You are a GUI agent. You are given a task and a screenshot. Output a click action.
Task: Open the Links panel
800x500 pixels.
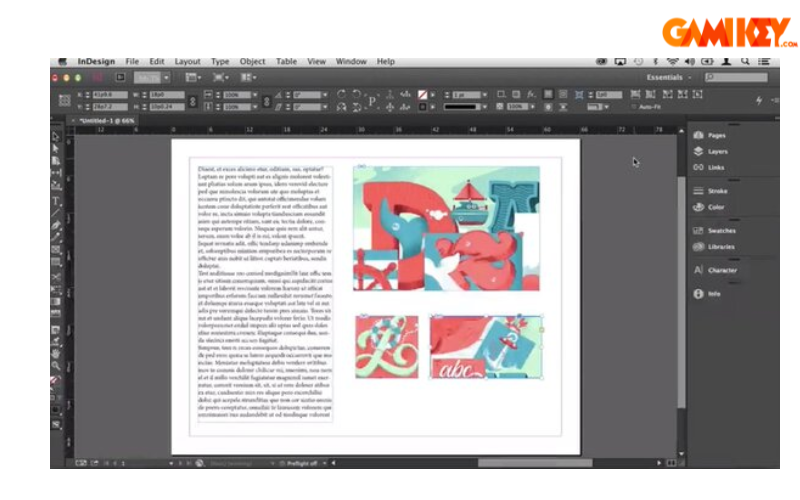pyautogui.click(x=716, y=167)
